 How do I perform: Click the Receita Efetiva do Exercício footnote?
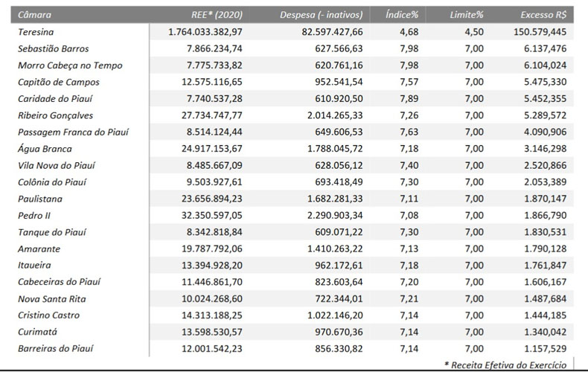pos(507,365)
